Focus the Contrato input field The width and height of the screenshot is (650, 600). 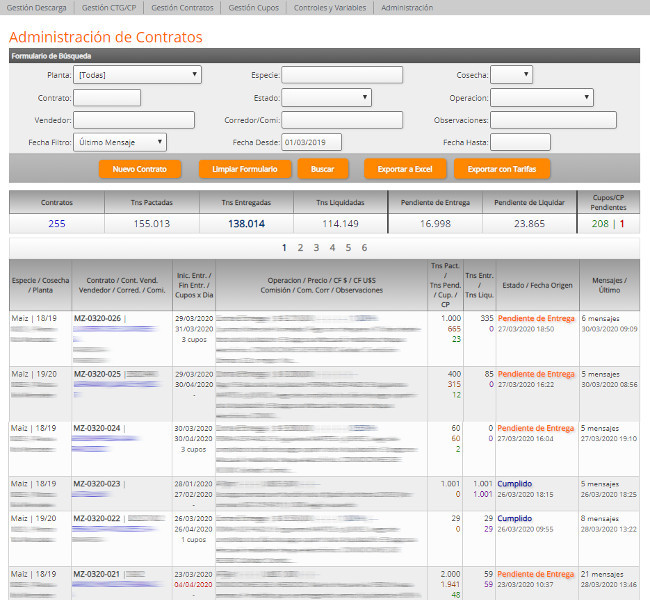[x=107, y=98]
